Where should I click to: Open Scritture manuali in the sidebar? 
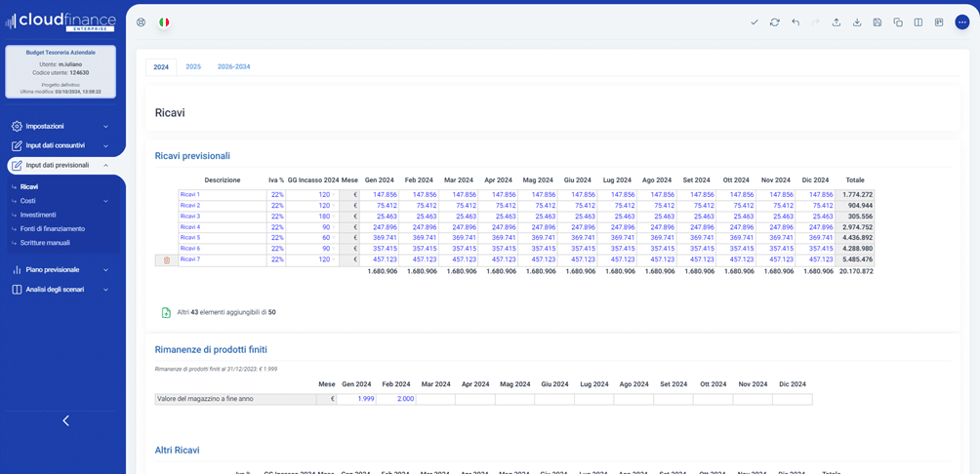[45, 242]
